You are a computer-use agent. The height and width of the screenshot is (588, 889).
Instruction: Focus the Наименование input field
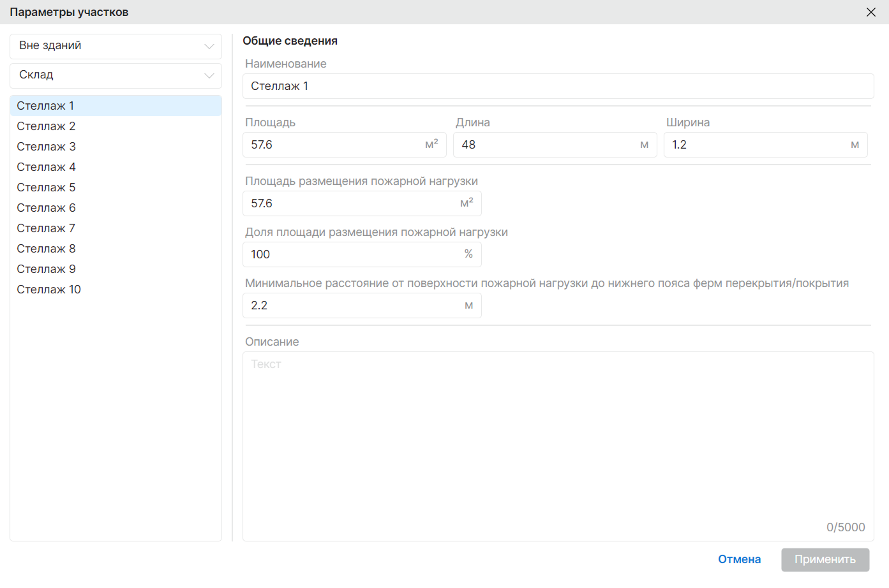coord(558,86)
